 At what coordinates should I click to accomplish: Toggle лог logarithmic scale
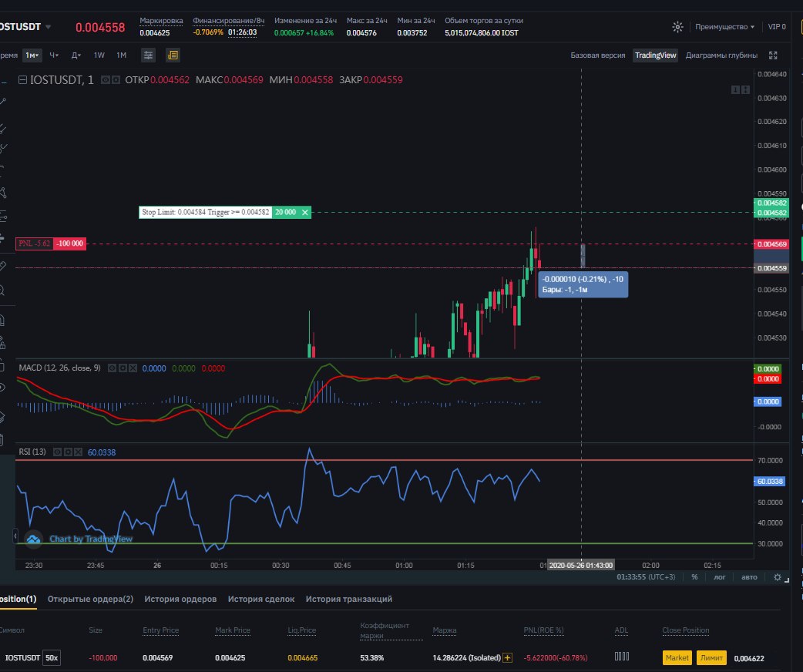720,577
